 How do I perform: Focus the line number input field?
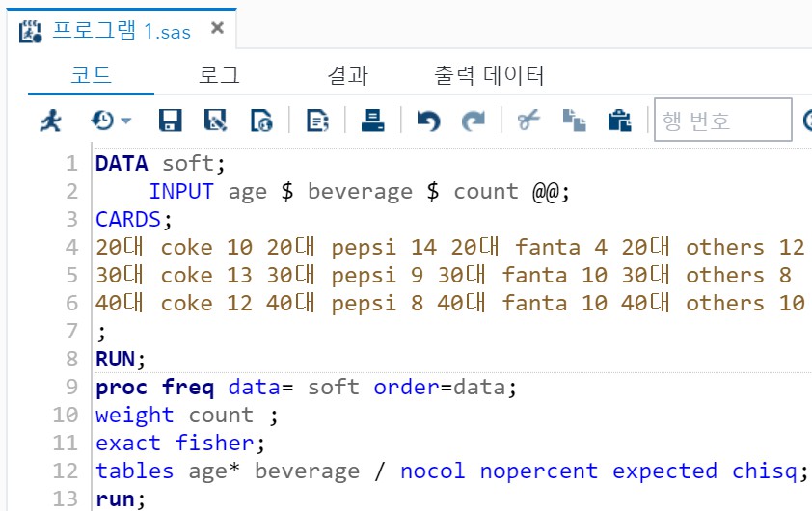723,120
